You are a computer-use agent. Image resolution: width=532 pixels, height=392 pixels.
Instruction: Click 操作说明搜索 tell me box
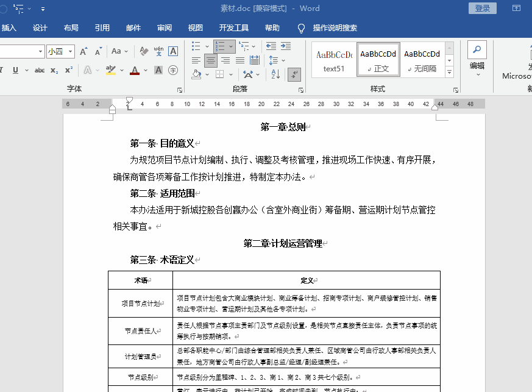click(335, 28)
